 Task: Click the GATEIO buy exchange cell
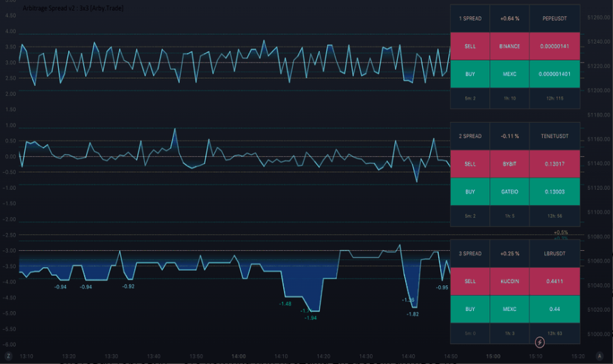510,191
